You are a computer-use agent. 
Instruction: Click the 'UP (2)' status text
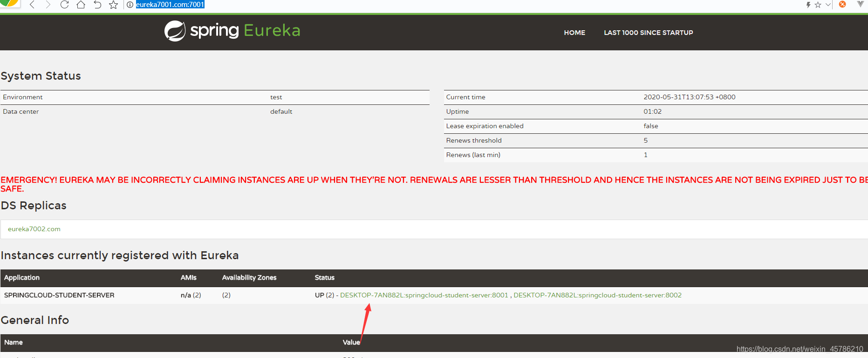point(325,295)
